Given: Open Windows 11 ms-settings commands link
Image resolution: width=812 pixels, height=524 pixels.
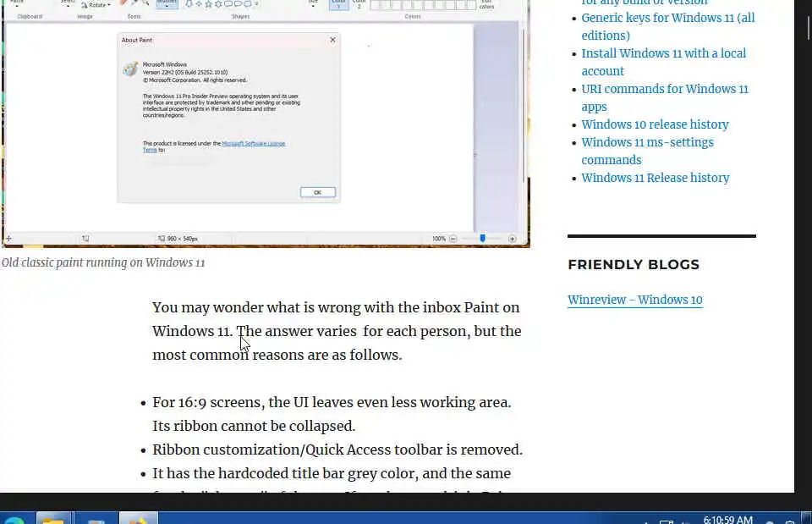Looking at the screenshot, I should tap(647, 151).
